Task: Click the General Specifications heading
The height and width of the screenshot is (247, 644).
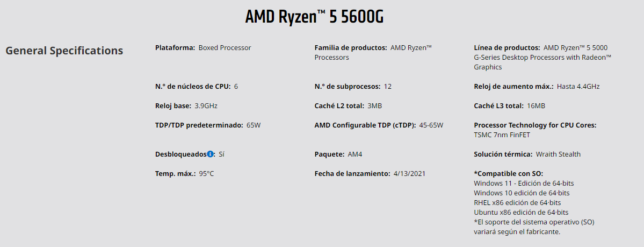Action: 64,51
